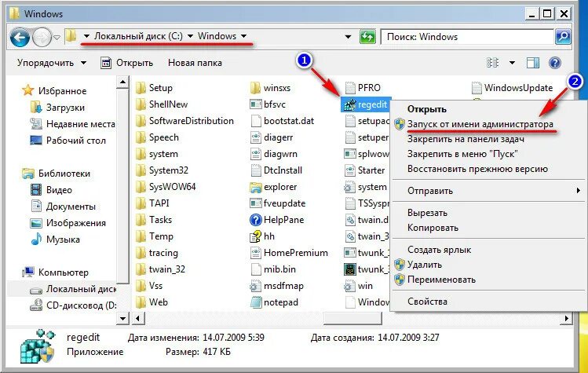The width and height of the screenshot is (588, 373).
Task: Select the SoftwareDistribution folder
Action: click(184, 121)
